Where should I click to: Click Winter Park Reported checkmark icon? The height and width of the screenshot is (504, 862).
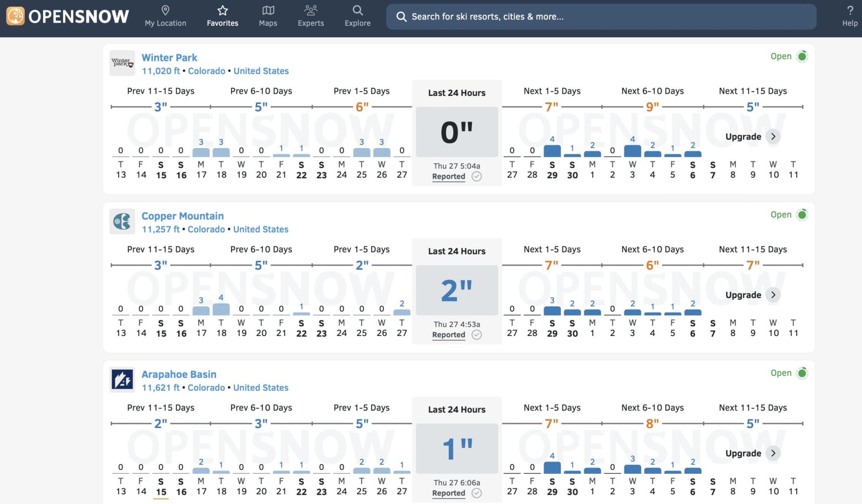tap(477, 177)
